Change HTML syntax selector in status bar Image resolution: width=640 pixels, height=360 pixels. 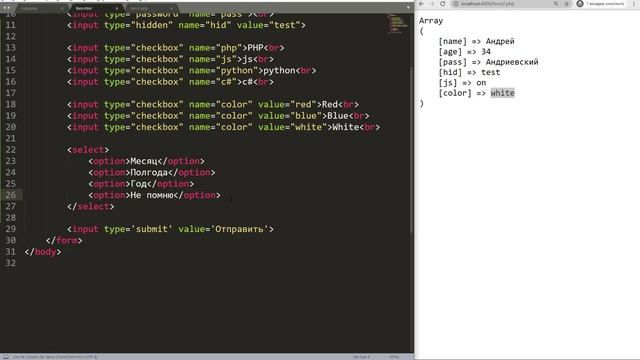pos(394,357)
